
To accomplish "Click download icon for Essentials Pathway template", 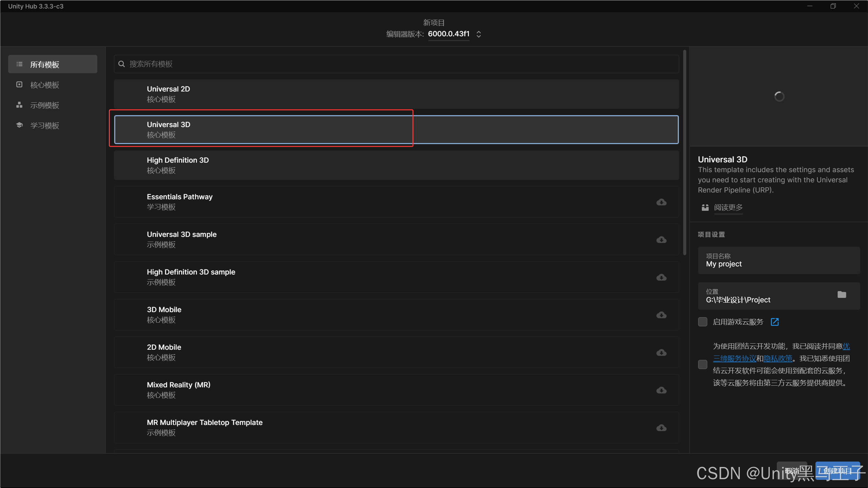I will tap(661, 202).
